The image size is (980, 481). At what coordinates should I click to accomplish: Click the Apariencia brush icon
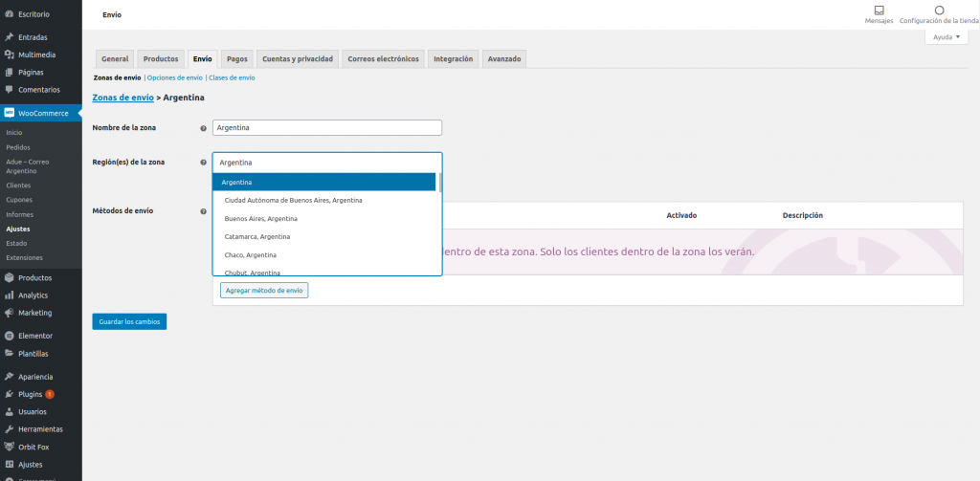pyautogui.click(x=10, y=377)
